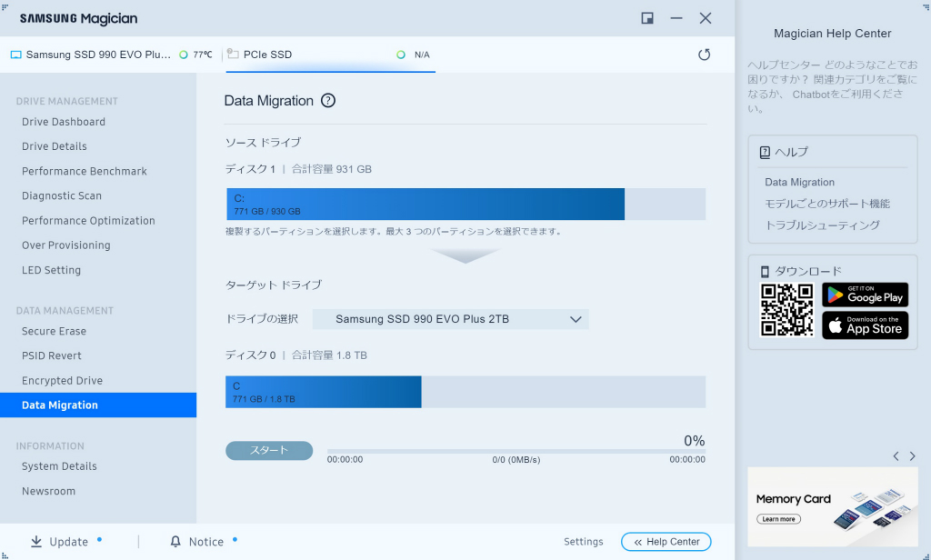Select the C: source partition bar
Screen dimensions: 931x560
coord(425,205)
